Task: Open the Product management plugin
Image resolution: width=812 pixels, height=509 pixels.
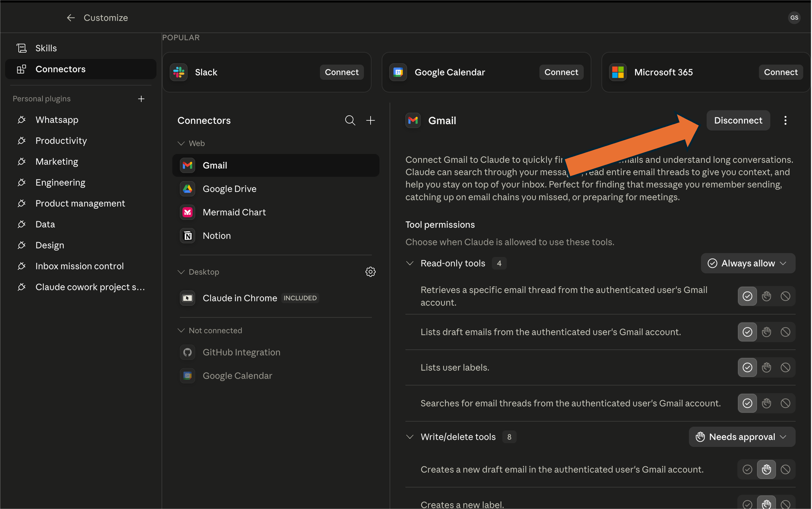Action: point(81,203)
